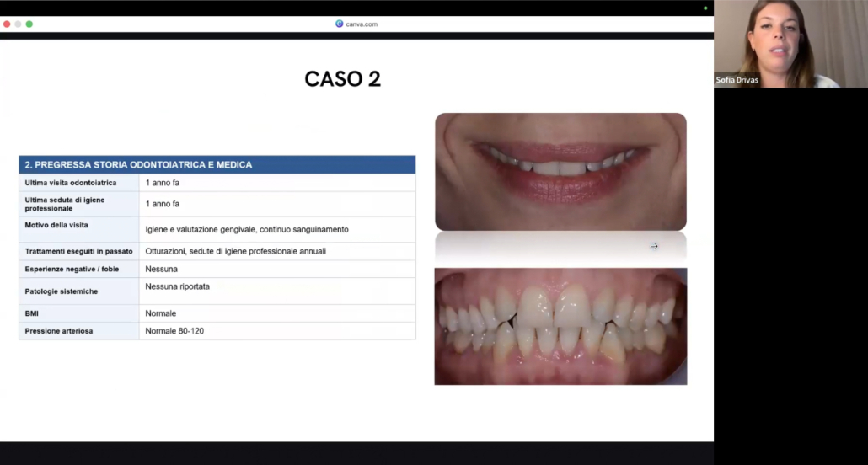
Task: Click the CASO 2 slide title
Action: pos(343,79)
